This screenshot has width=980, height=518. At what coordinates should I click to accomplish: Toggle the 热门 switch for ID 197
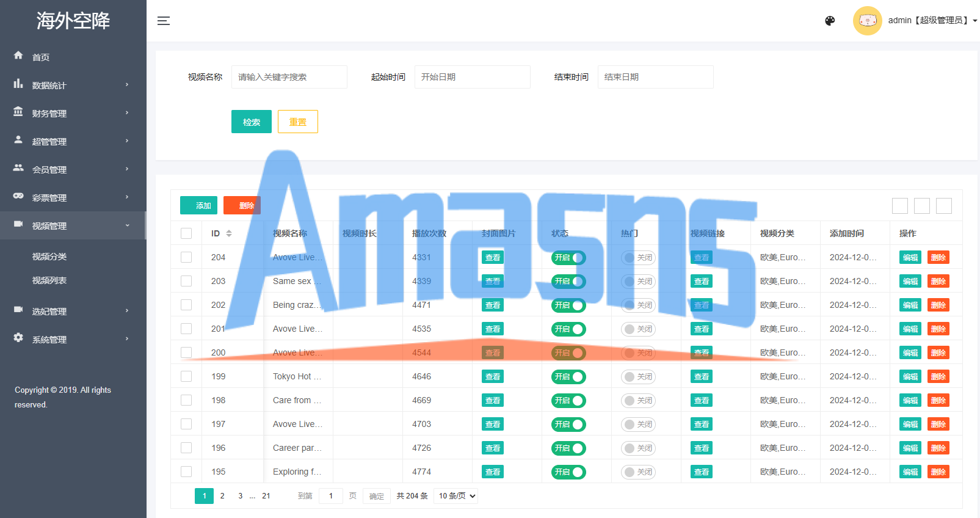click(x=638, y=425)
